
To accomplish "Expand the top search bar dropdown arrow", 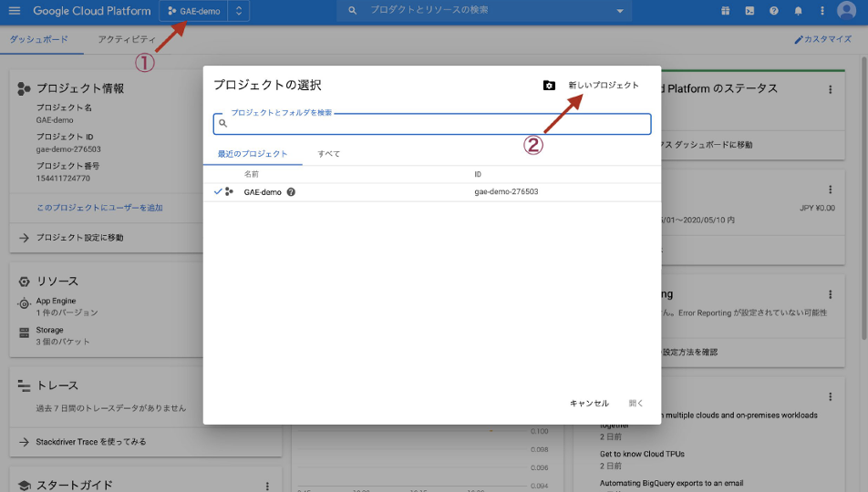I will 620,11.
